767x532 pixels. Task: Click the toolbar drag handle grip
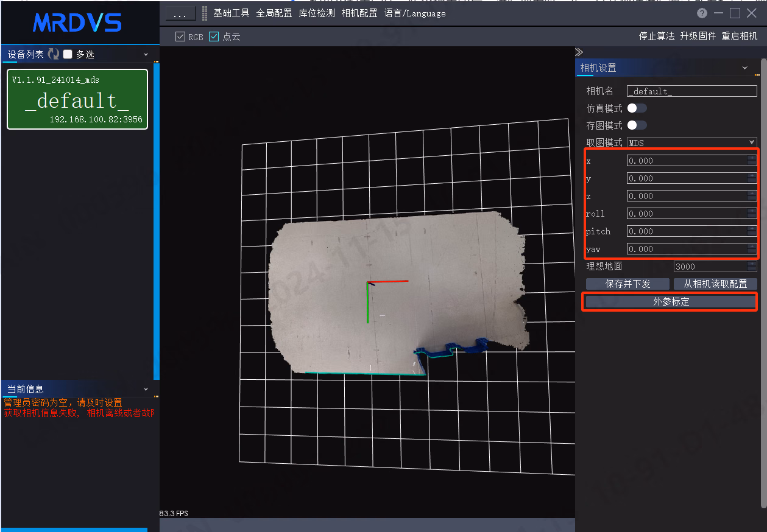click(205, 13)
